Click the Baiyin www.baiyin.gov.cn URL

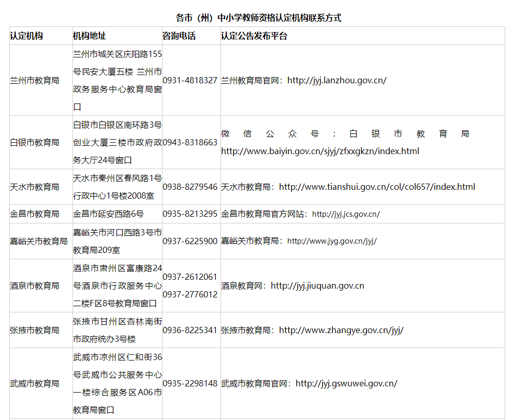tap(320, 151)
